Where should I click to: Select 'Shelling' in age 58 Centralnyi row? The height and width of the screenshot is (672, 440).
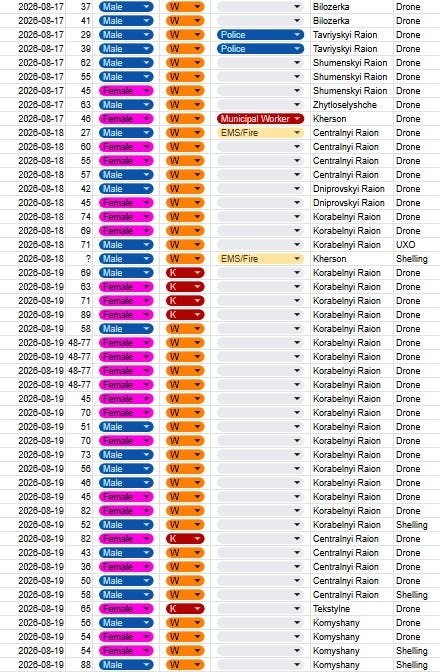click(x=417, y=595)
